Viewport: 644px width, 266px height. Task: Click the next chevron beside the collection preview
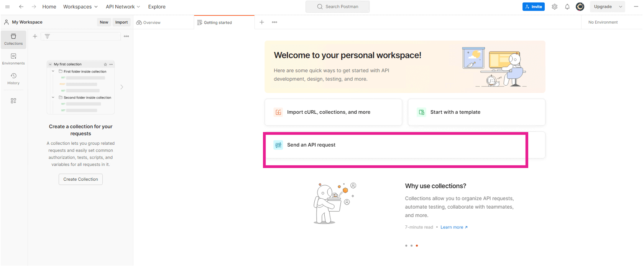122,87
